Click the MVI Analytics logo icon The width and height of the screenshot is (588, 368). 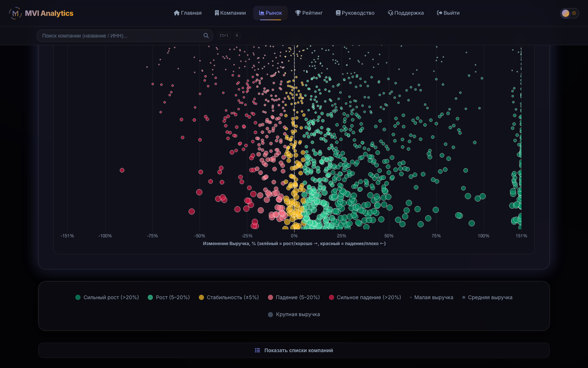(x=15, y=13)
